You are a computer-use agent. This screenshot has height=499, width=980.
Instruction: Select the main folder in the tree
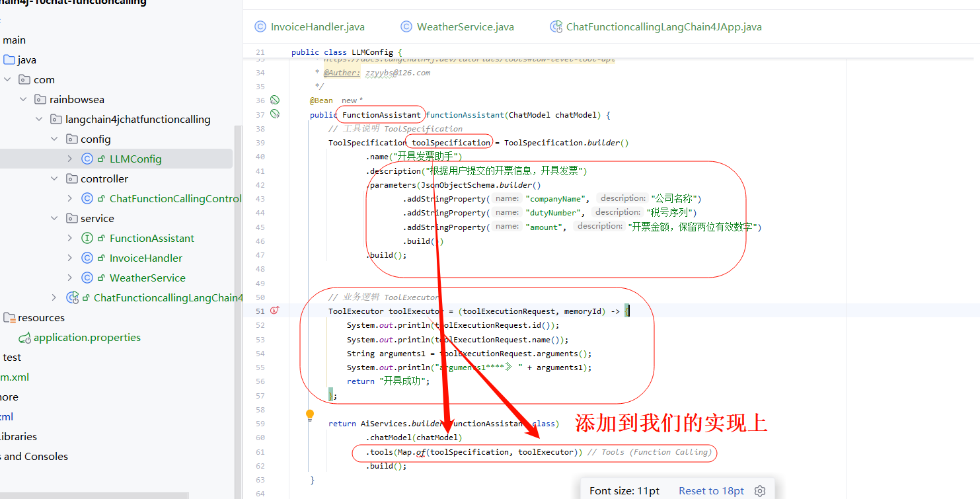(15, 40)
